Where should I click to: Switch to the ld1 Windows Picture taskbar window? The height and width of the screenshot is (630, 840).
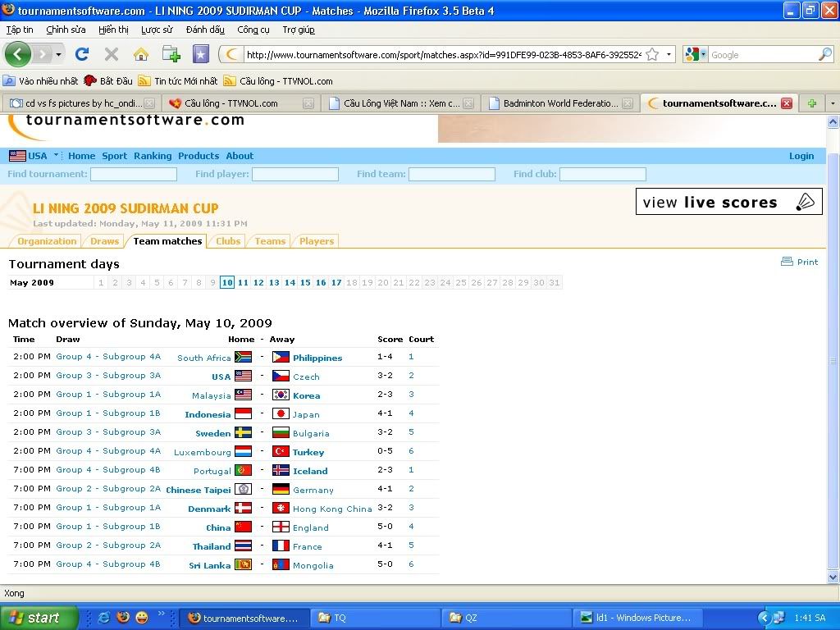(x=637, y=618)
